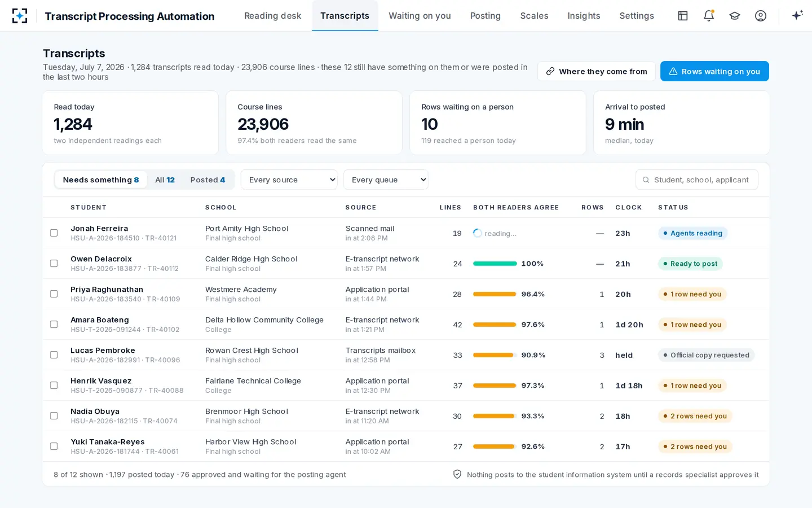This screenshot has width=812, height=508.
Task: Show the Needs something filter
Action: (x=101, y=180)
